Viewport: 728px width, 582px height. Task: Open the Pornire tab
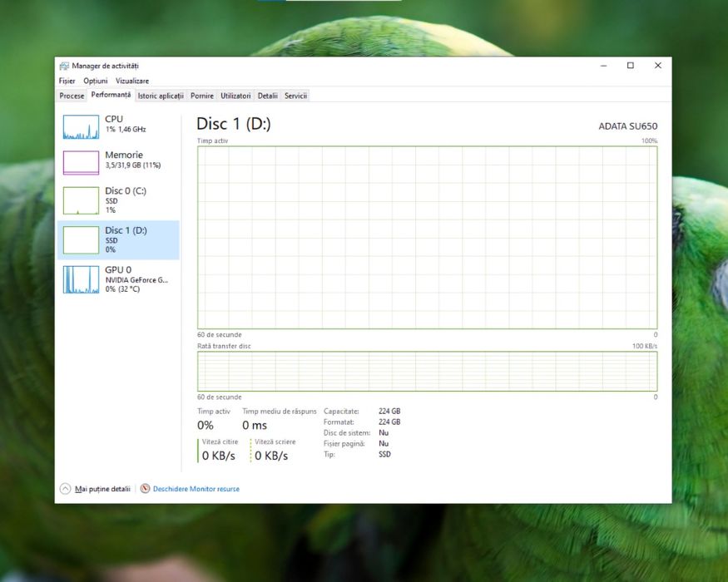(202, 96)
